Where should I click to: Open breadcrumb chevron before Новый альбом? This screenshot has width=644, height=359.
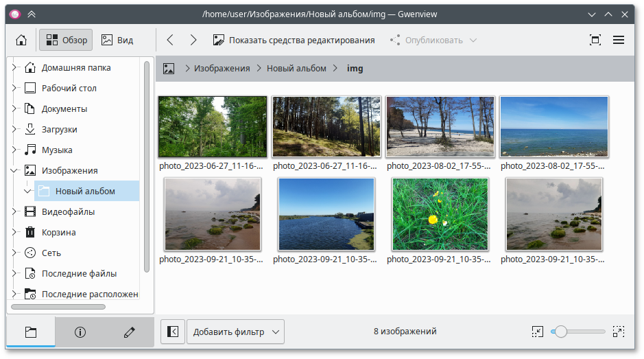tap(259, 68)
